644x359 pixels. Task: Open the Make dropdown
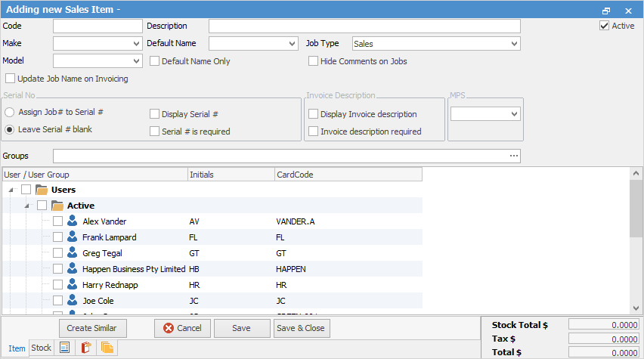136,44
